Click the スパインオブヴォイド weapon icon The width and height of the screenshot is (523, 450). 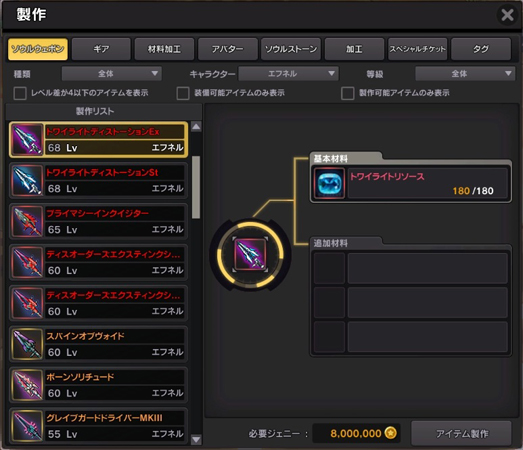[x=27, y=344]
